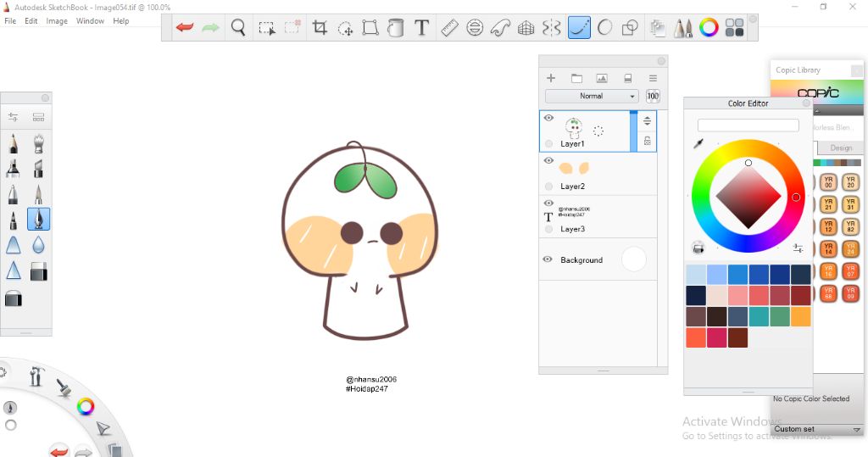The height and width of the screenshot is (457, 868).
Task: Hide the Background layer eye icon
Action: (x=548, y=259)
